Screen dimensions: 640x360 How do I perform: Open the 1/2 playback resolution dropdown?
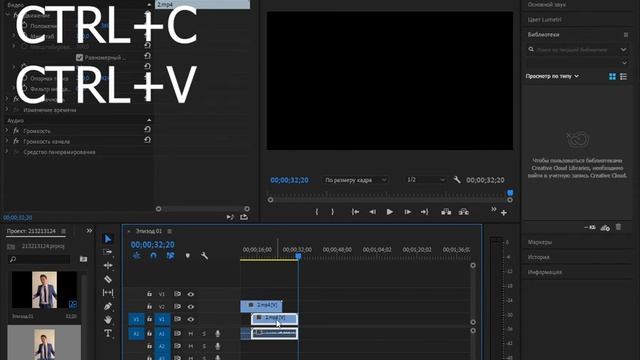[425, 180]
